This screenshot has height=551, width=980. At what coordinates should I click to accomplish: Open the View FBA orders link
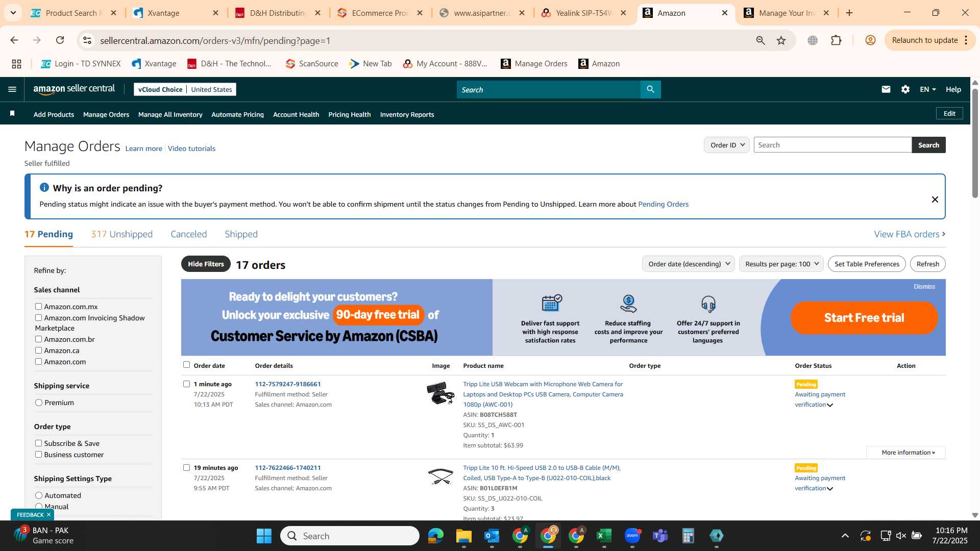pos(910,234)
